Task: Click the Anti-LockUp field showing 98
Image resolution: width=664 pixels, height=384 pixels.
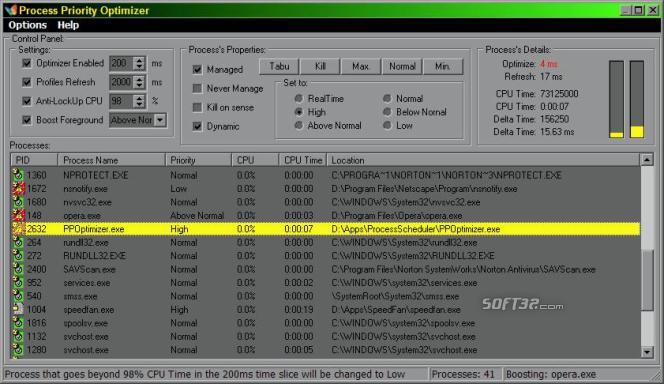Action: coord(122,101)
